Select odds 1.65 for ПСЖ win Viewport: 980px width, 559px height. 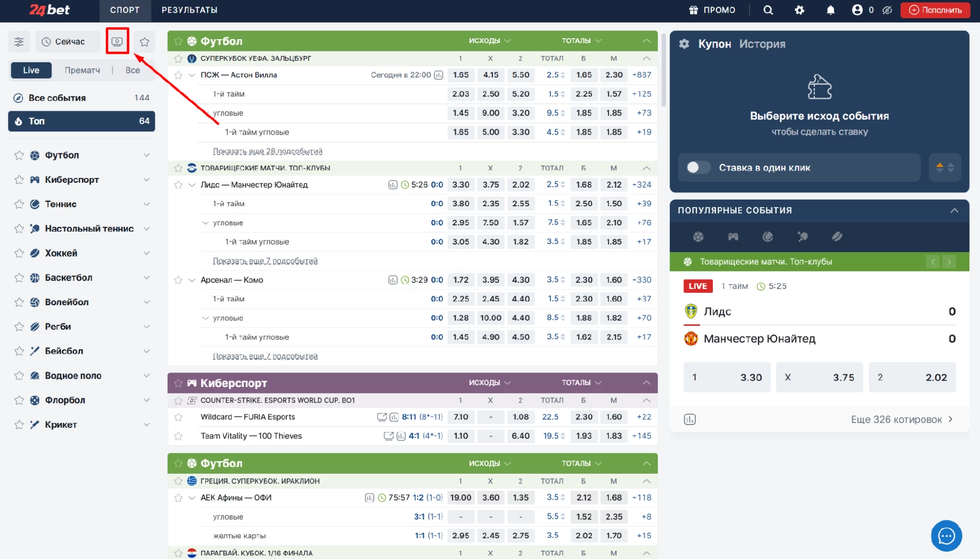[461, 75]
